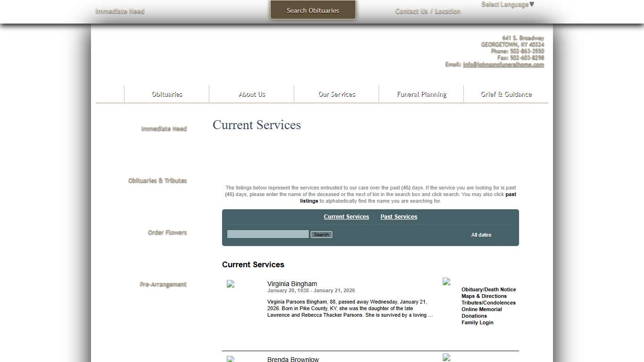View Maps & Directions for Virginia Bingham
This screenshot has height=362, width=644.
[x=484, y=296]
